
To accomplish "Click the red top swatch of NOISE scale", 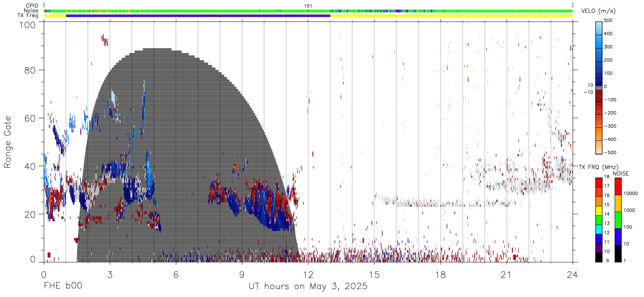I will point(618,186).
